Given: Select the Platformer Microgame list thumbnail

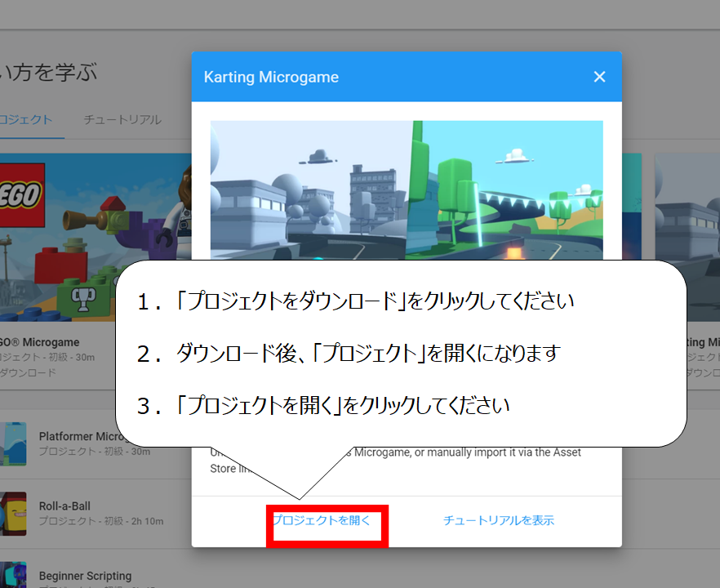Looking at the screenshot, I should pos(13,443).
